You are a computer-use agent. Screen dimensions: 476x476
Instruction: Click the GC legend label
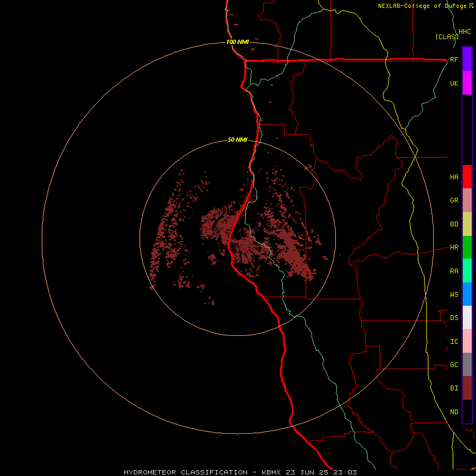tap(454, 365)
